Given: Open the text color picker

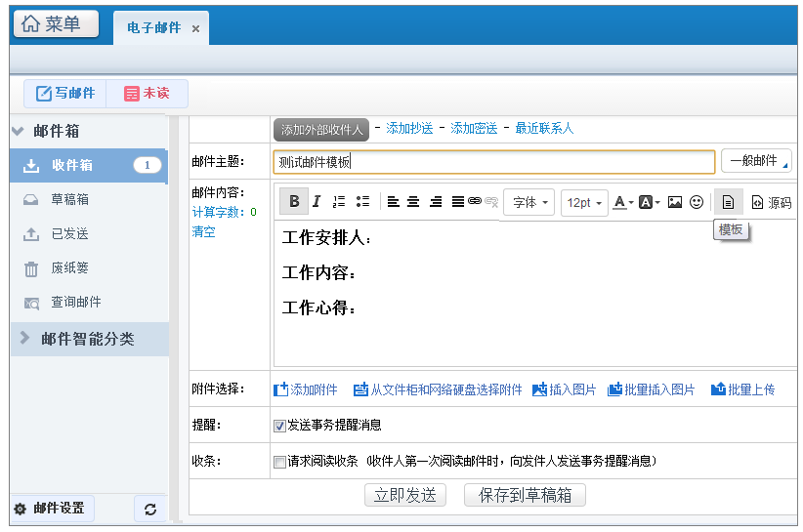Looking at the screenshot, I should click(622, 202).
